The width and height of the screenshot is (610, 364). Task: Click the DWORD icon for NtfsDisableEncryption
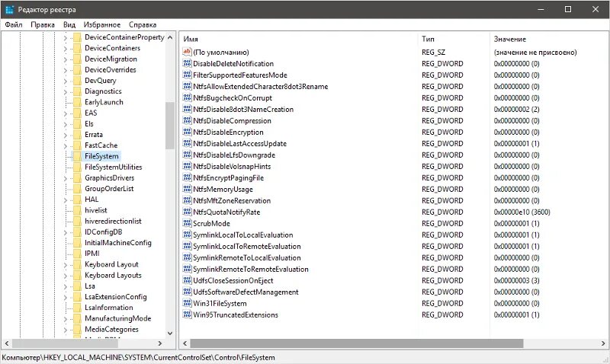(x=187, y=132)
